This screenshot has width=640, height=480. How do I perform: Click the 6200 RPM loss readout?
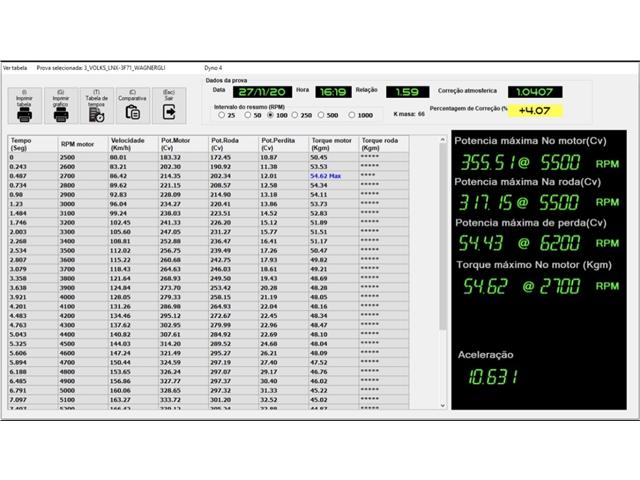pos(560,243)
